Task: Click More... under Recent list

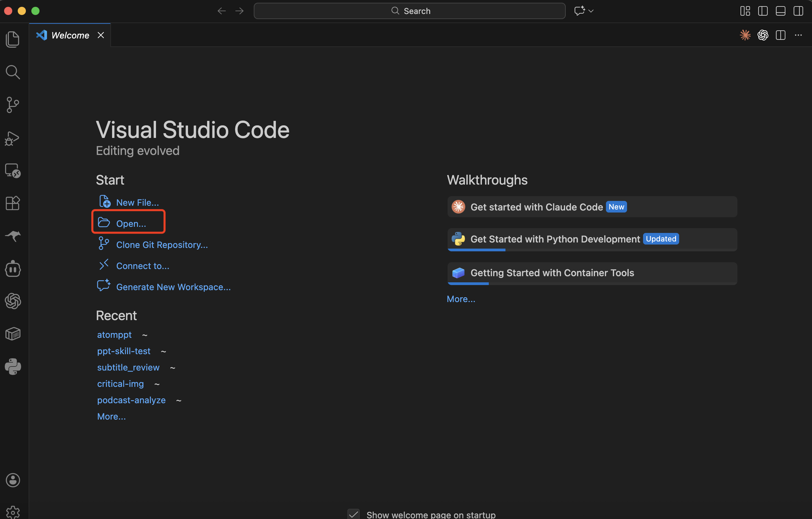Action: point(111,416)
